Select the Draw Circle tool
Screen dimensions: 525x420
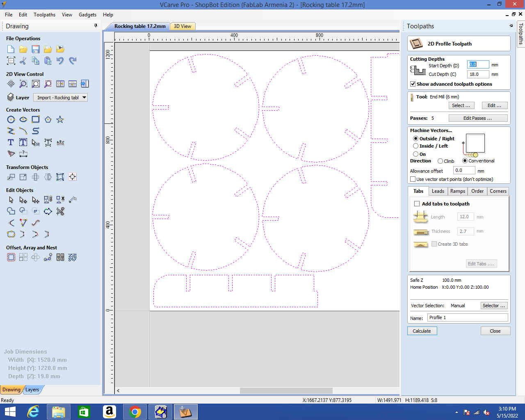tap(11, 119)
